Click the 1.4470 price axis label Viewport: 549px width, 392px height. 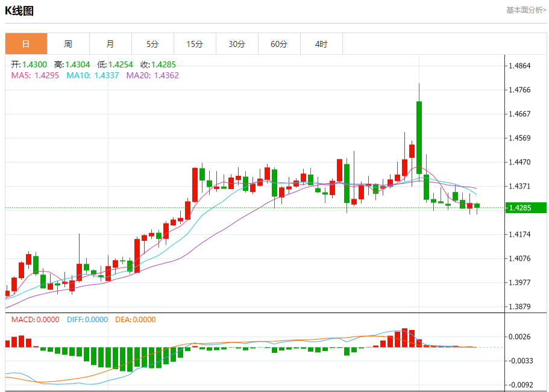[519, 162]
